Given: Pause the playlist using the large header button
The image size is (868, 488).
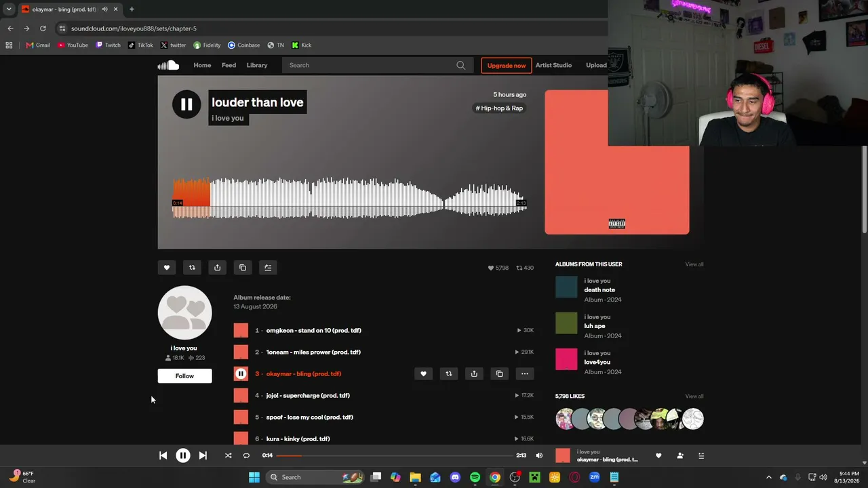Looking at the screenshot, I should pyautogui.click(x=186, y=104).
